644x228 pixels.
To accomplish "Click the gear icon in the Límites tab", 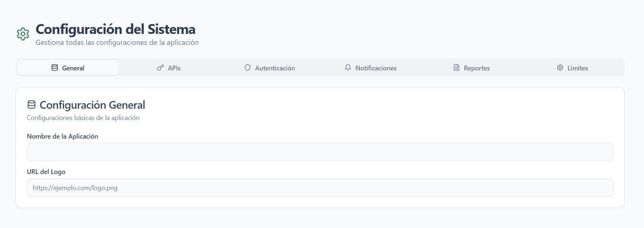I will [560, 67].
